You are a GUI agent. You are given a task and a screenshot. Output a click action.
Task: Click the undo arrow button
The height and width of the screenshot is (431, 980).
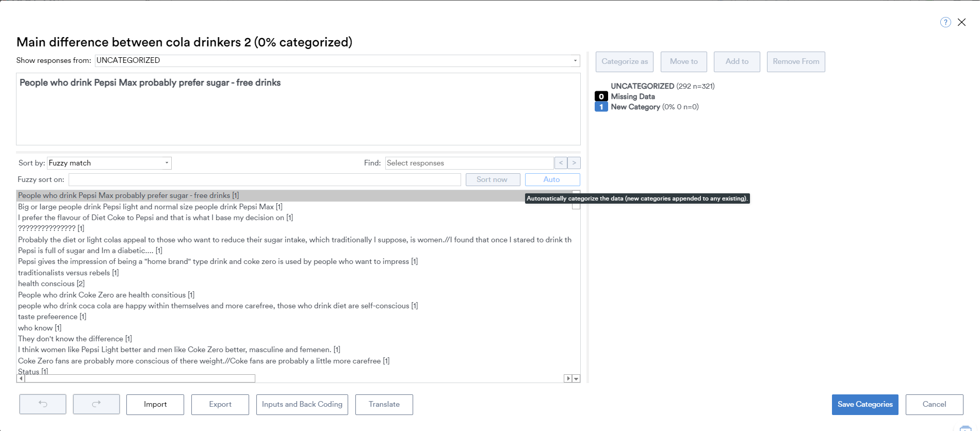[x=43, y=404]
